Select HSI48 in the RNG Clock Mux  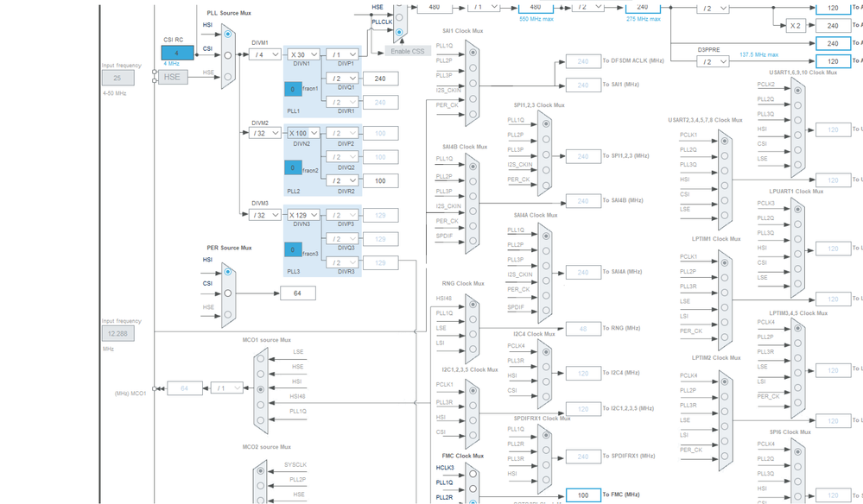[473, 304]
